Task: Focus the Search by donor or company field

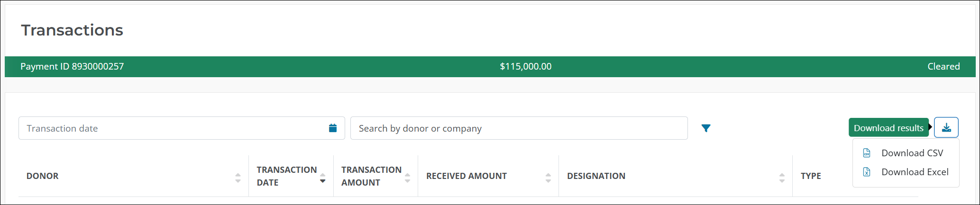Action: [519, 128]
